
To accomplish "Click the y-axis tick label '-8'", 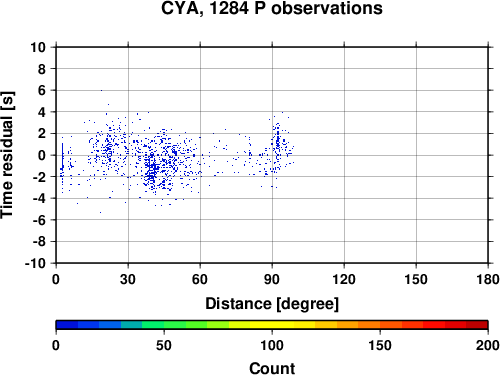I will coord(39,242).
